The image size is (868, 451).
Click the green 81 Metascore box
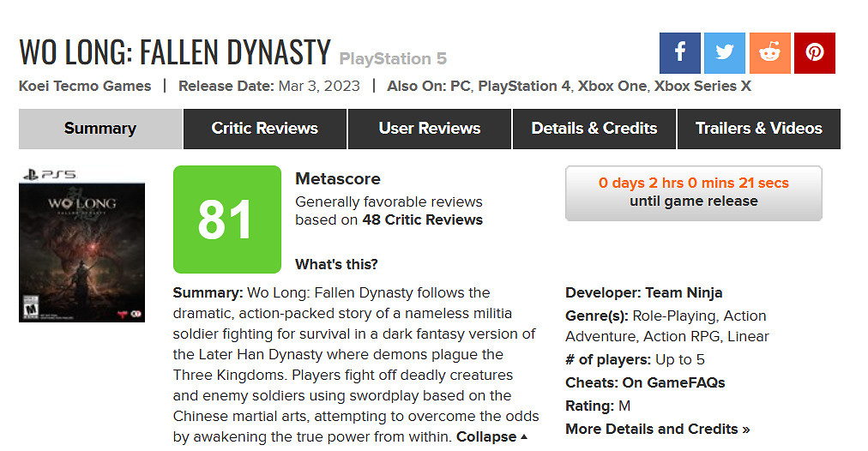click(226, 219)
